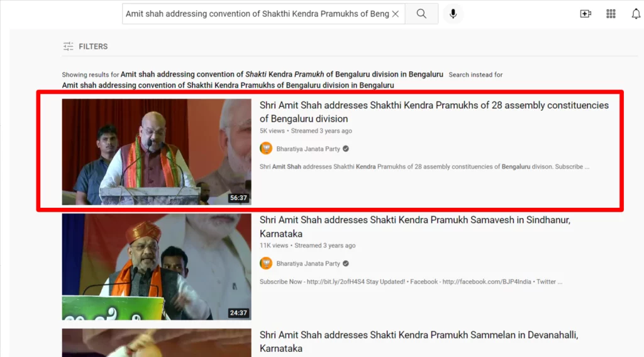The image size is (644, 357).
Task: Open the Devanahalli video thumbnail
Action: (x=157, y=343)
